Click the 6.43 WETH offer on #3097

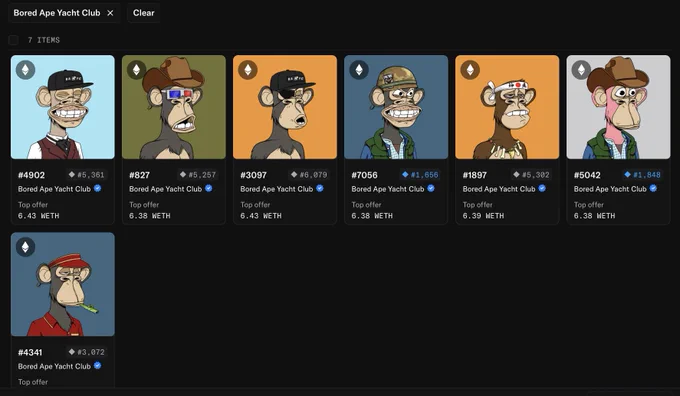coord(261,216)
